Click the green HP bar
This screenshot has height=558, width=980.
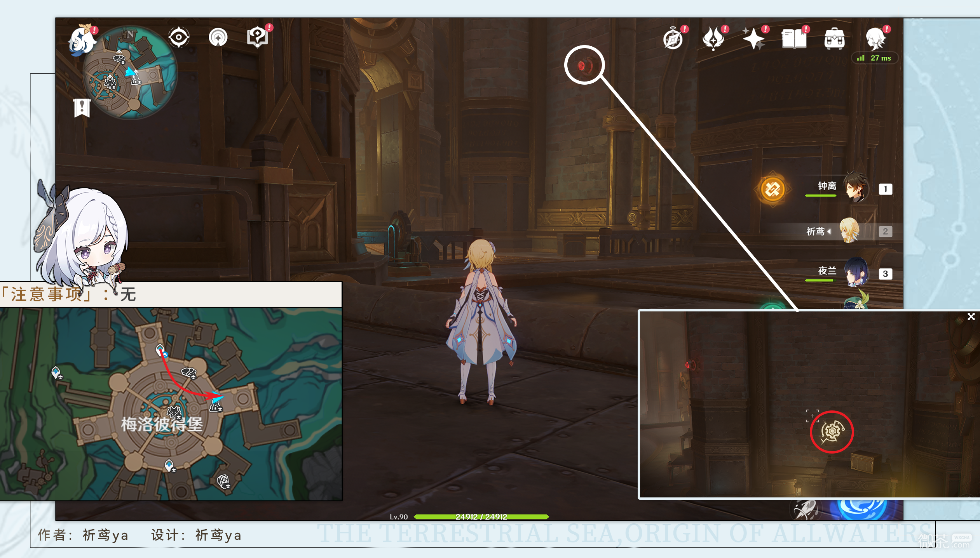[481, 516]
